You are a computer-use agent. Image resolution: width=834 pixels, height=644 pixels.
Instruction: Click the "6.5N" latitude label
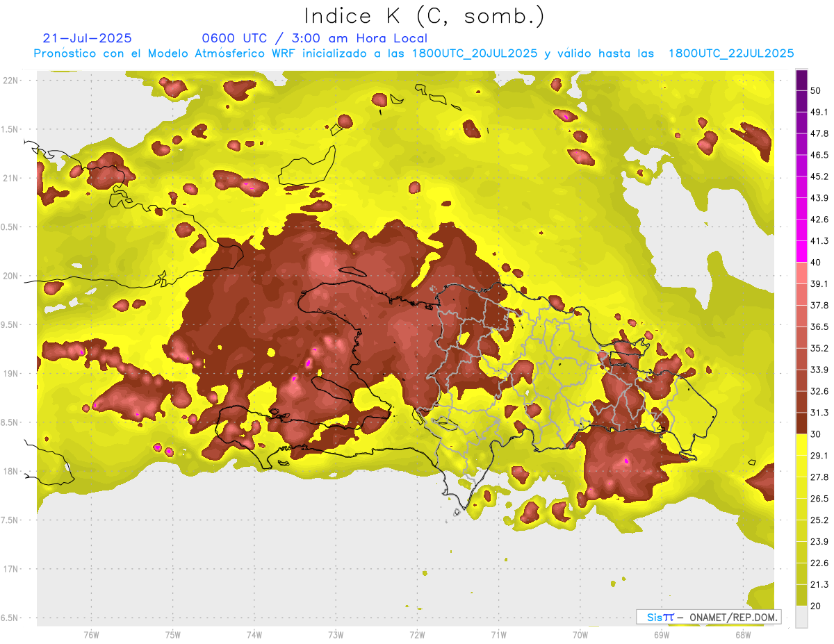coord(10,618)
